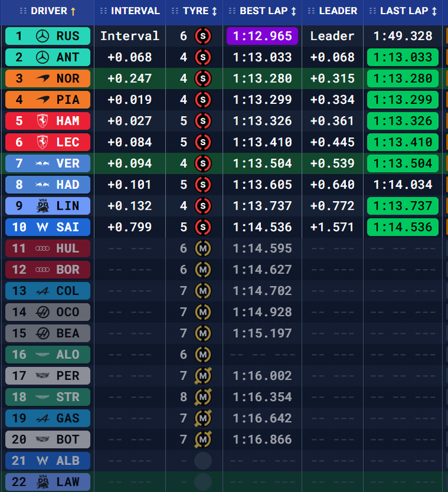Select the 22 LAW driver badge

tap(48, 482)
